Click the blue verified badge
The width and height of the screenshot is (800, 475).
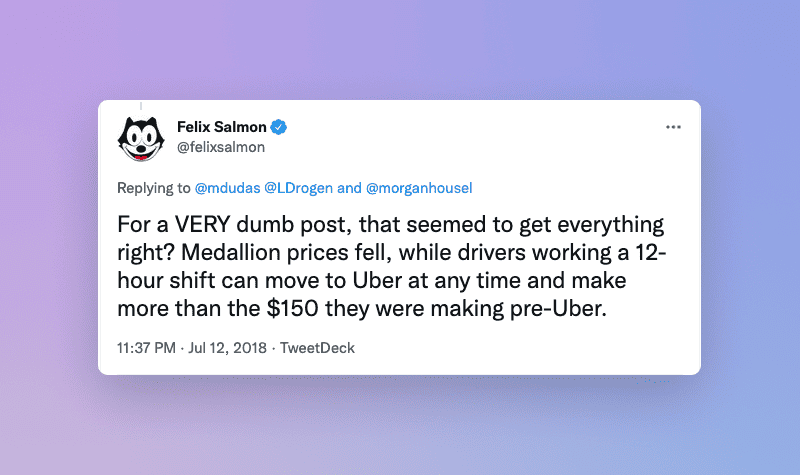pyautogui.click(x=281, y=127)
